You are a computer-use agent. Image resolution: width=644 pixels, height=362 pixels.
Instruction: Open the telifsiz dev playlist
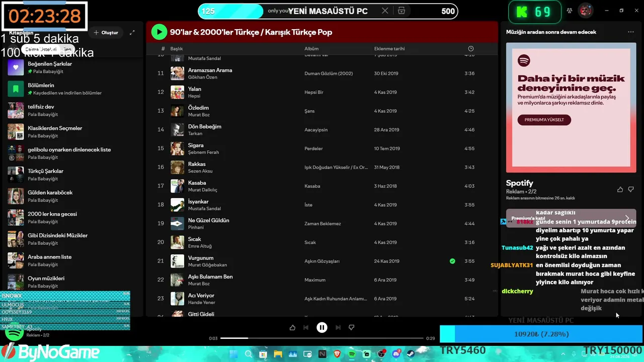pyautogui.click(x=72, y=111)
